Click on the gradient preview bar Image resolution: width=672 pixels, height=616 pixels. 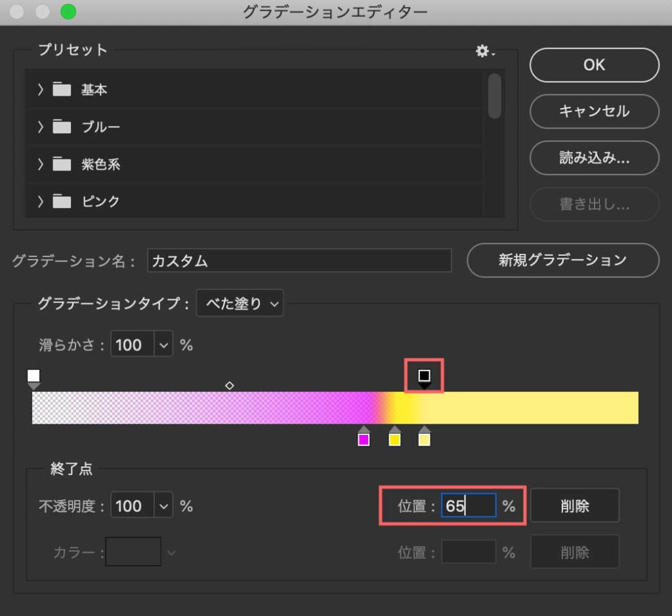335,407
